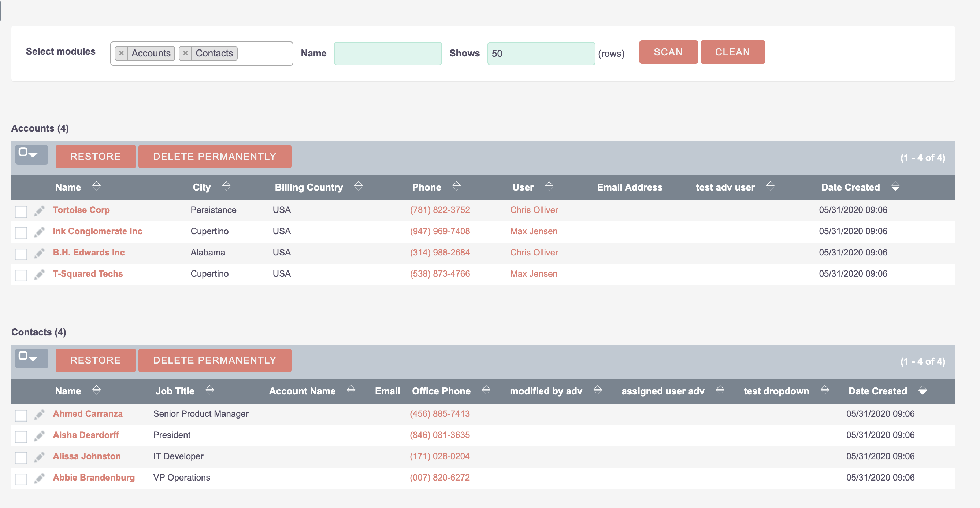Edit Ink Conglomerate Inc via pencil icon

coord(39,232)
